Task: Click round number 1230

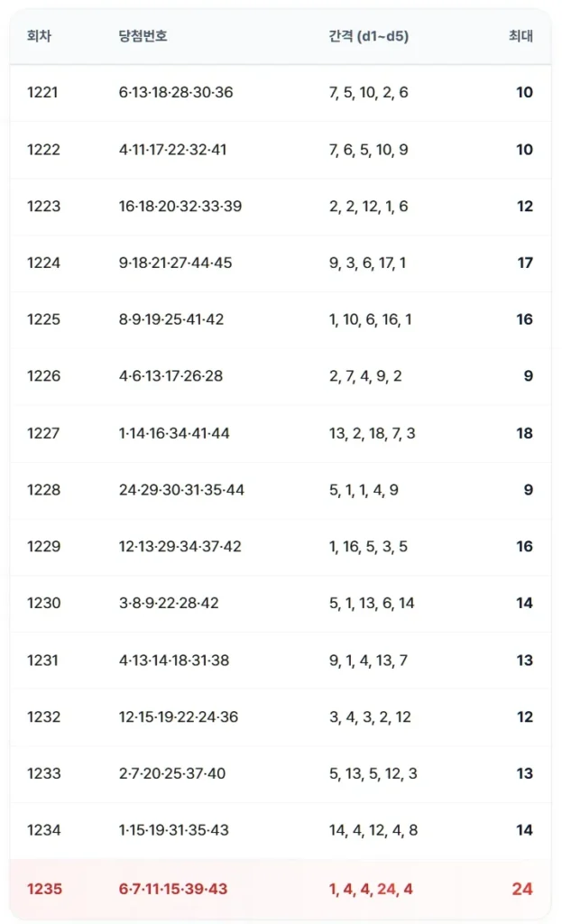Action: click(x=43, y=603)
